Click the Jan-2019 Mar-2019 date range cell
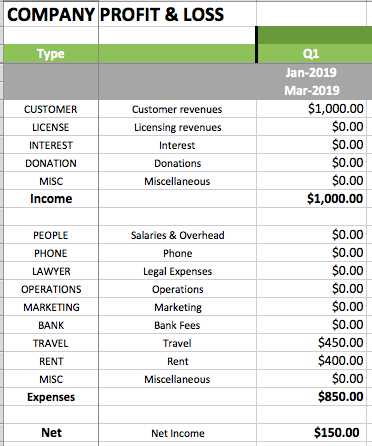The height and width of the screenshot is (446, 372). pos(311,82)
